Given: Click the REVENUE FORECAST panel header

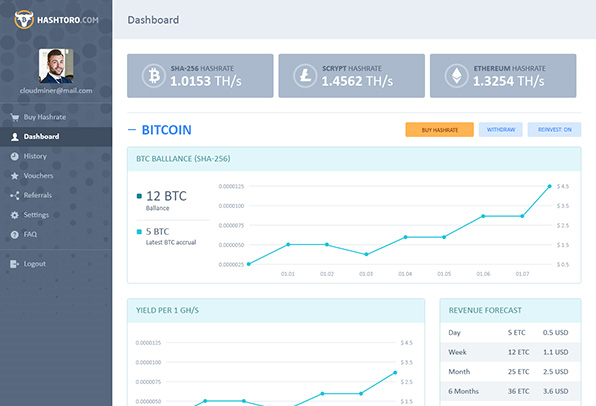Looking at the screenshot, I should click(510, 311).
